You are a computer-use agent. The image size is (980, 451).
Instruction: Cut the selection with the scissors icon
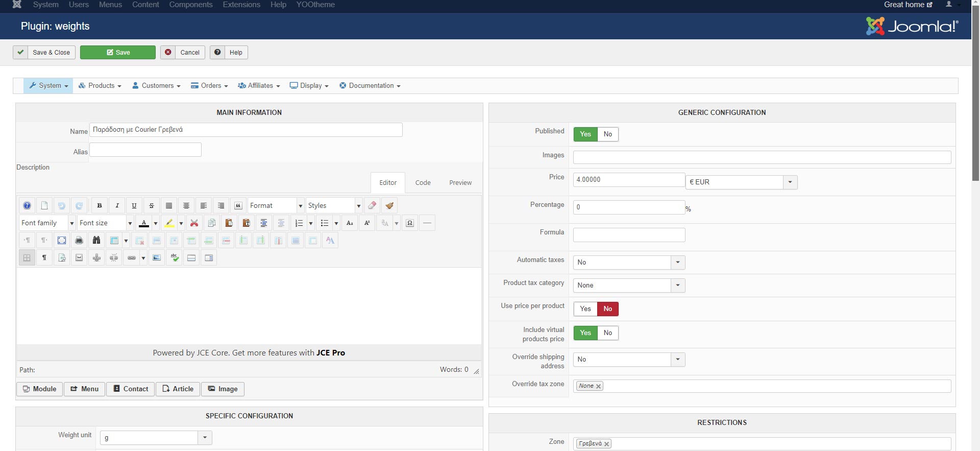194,223
